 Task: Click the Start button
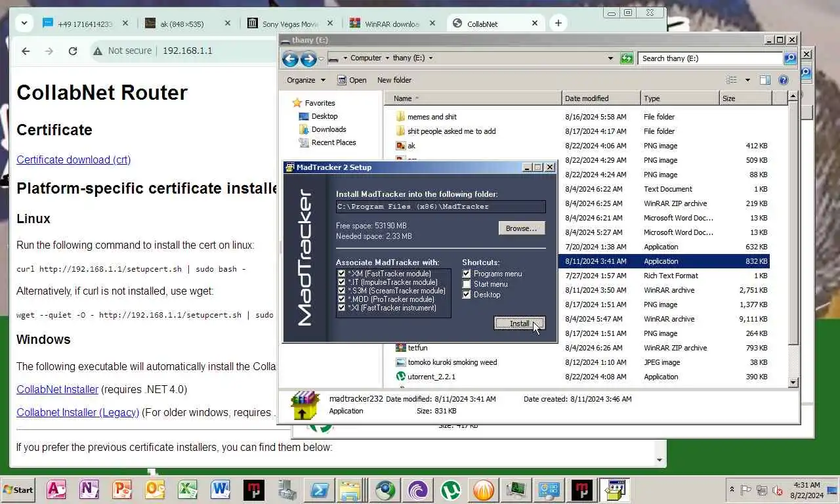pos(18,490)
